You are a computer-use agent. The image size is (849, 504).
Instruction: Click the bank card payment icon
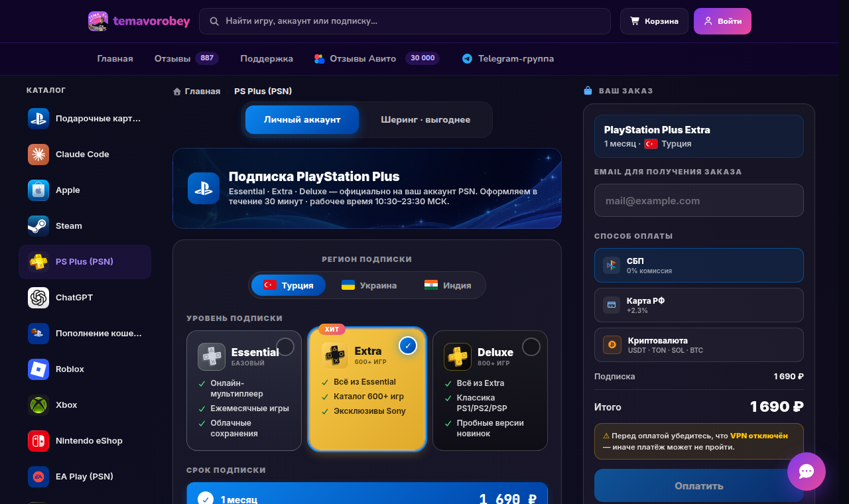612,305
